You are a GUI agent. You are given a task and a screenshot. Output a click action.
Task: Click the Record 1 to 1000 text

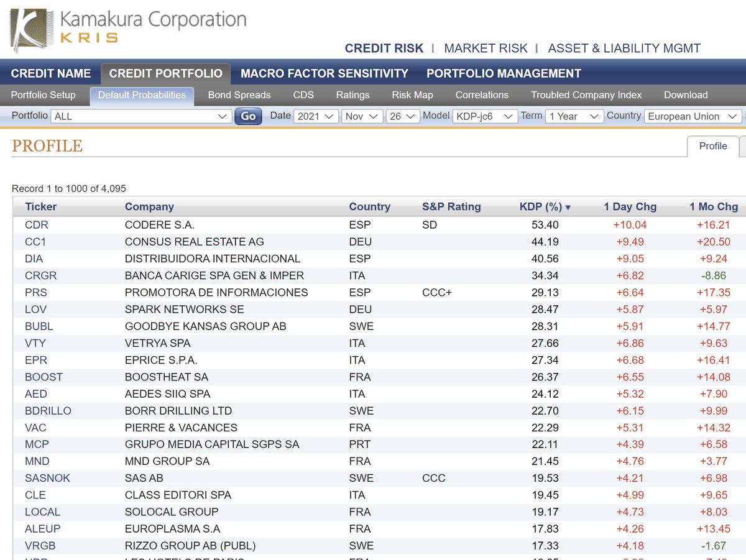[69, 188]
